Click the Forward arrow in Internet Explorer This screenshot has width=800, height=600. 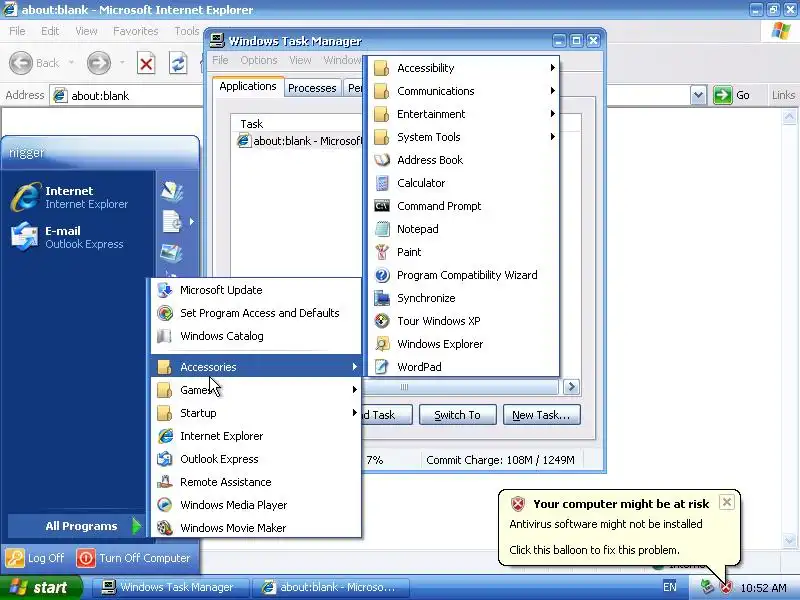[98, 63]
